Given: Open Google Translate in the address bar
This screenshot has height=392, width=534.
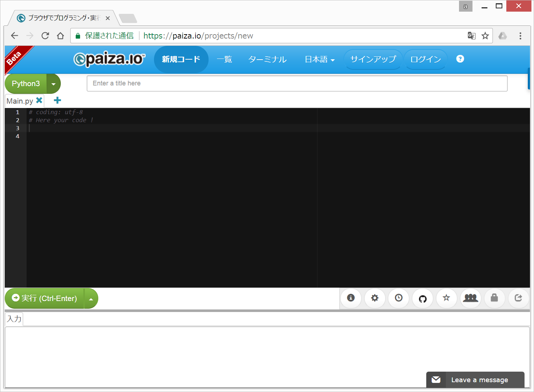Looking at the screenshot, I should click(x=471, y=36).
